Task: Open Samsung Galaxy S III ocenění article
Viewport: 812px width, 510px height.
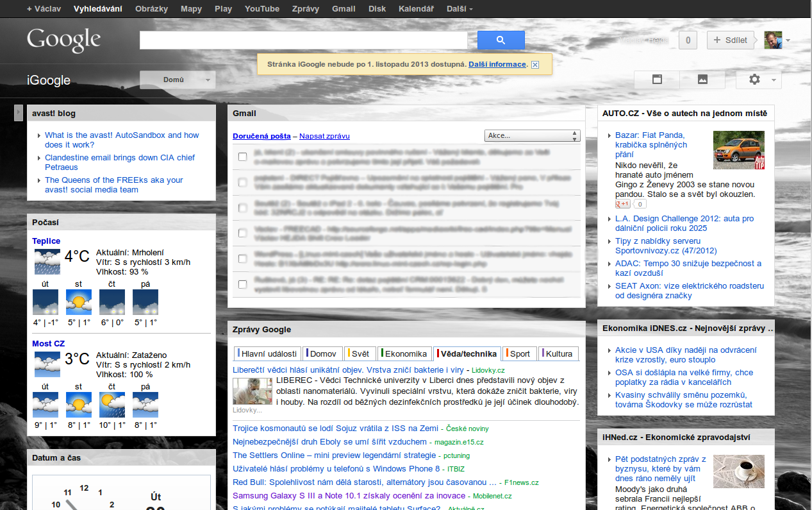Action: click(349, 495)
